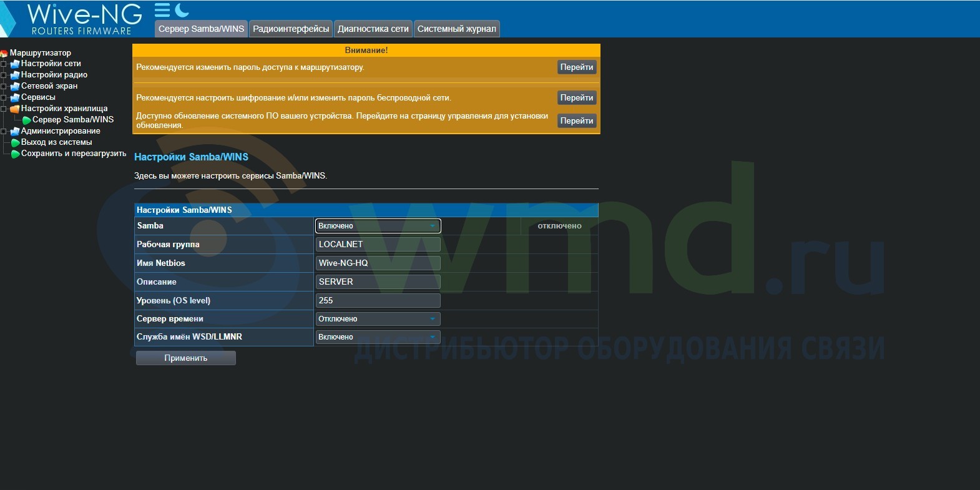The height and width of the screenshot is (490, 980).
Task: Open the Радиоинтерфейсы tab
Action: [x=291, y=29]
